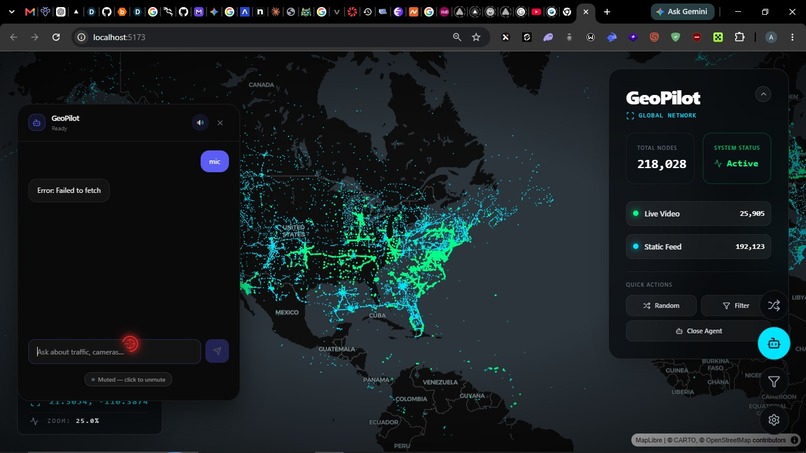This screenshot has height=453, width=806.
Task: Click the green checkered extension icon
Action: coord(718,37)
